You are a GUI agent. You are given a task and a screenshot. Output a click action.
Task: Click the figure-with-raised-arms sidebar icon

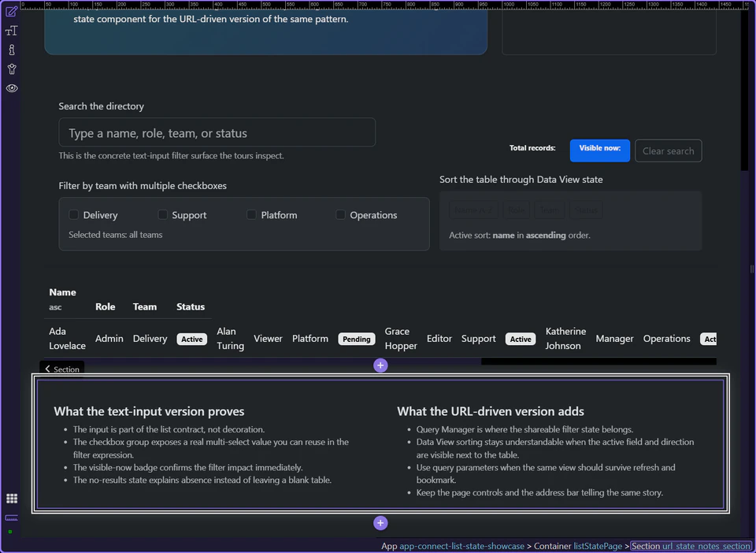[x=12, y=69]
